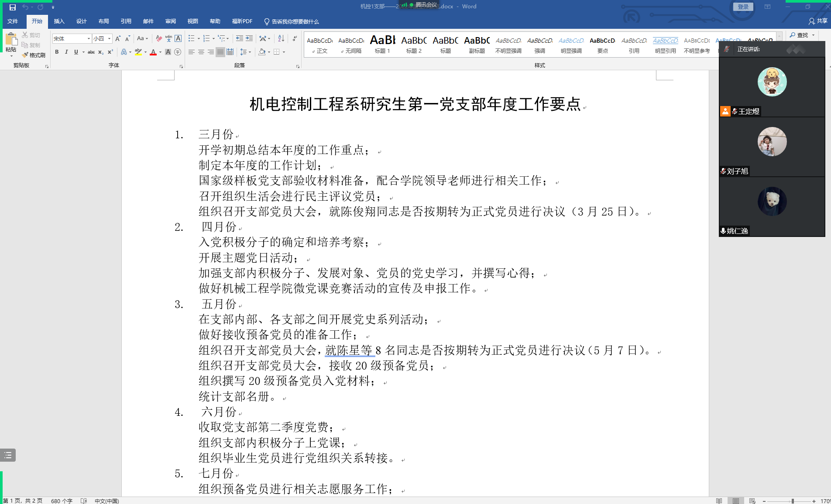The image size is (831, 504).
Task: Toggle bold formatting
Action: tap(57, 51)
